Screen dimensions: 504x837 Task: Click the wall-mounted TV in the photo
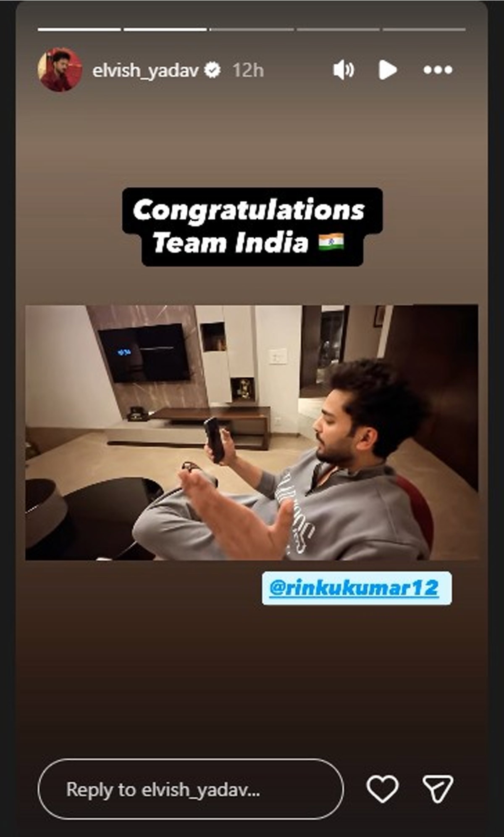pyautogui.click(x=144, y=353)
